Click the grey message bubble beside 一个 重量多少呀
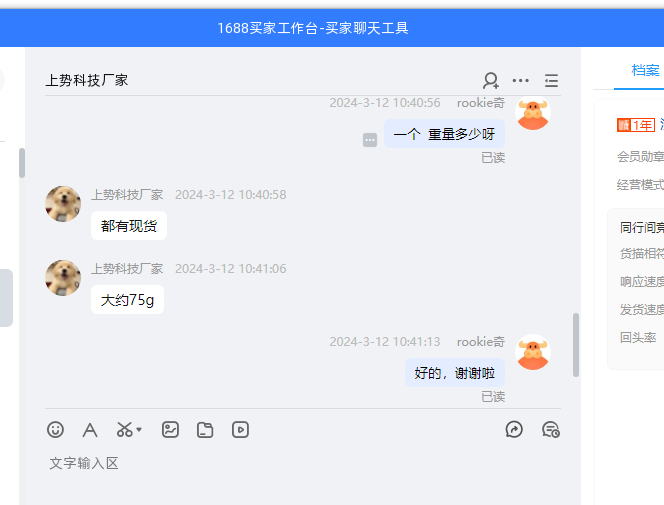 [370, 140]
